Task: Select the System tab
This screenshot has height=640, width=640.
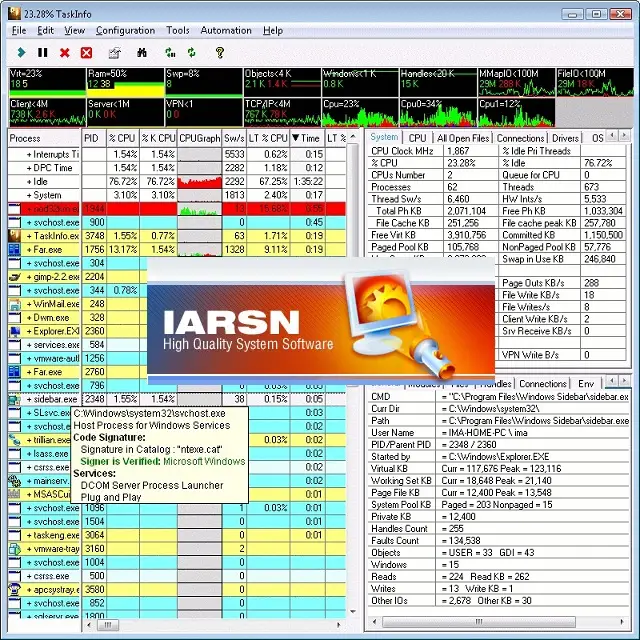Action: [x=384, y=138]
